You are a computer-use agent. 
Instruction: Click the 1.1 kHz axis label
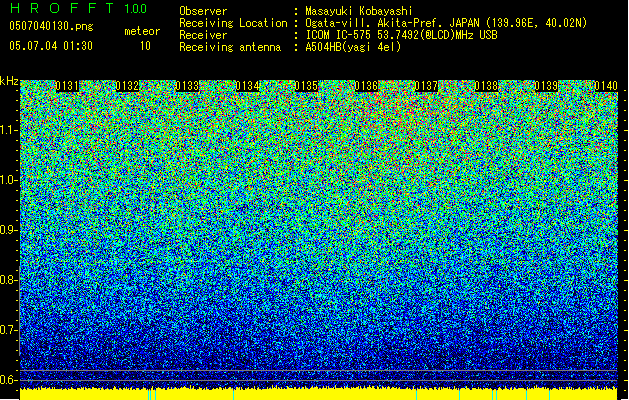click(9, 130)
